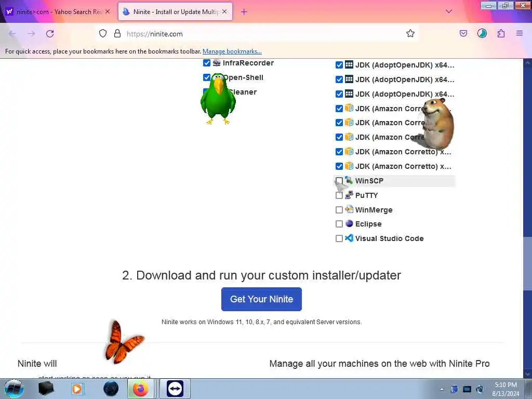The image size is (532, 399).
Task: Open the media player taskbar icon
Action: 77,389
